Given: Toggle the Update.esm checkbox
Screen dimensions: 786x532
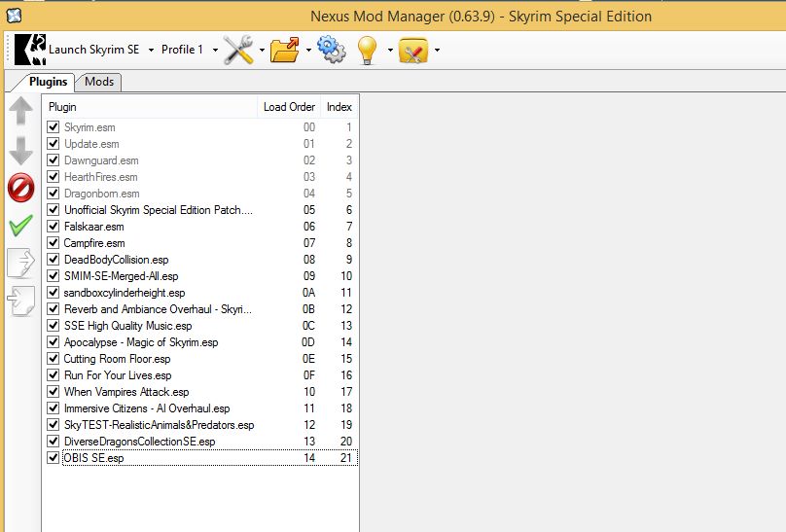Looking at the screenshot, I should coord(54,144).
